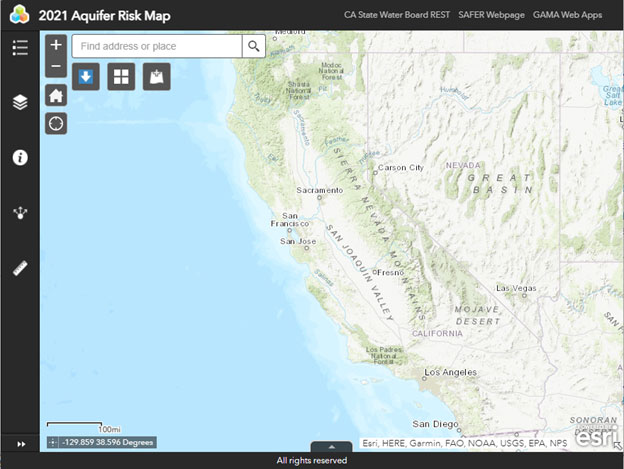Image resolution: width=624 pixels, height=469 pixels.
Task: Click the Carson City map label
Action: 401,167
